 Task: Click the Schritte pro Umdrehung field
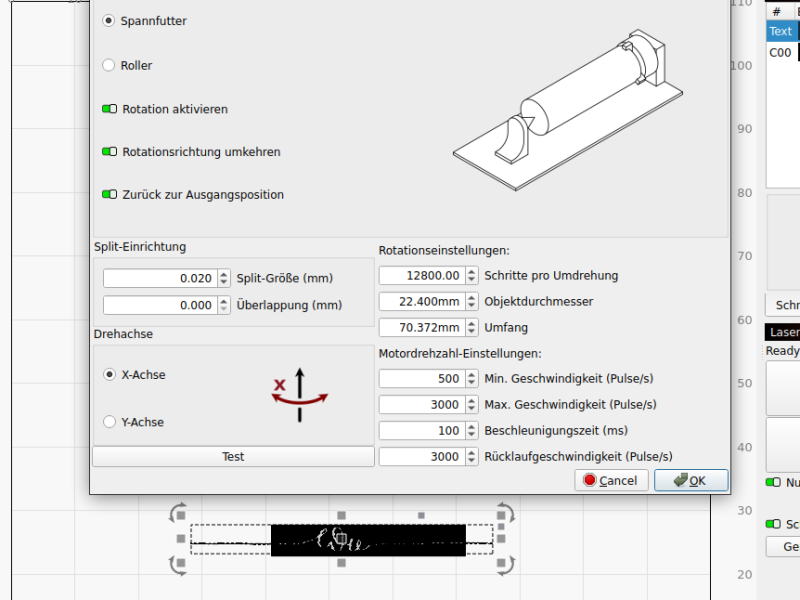click(422, 276)
